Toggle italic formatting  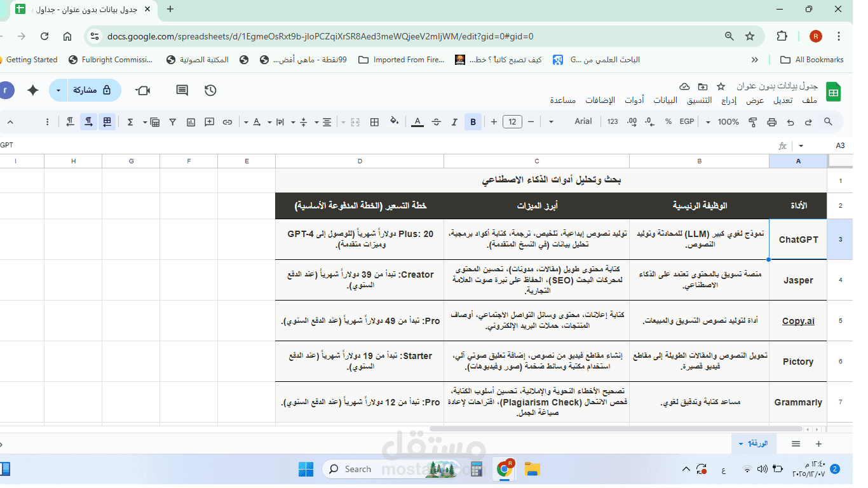coord(454,122)
